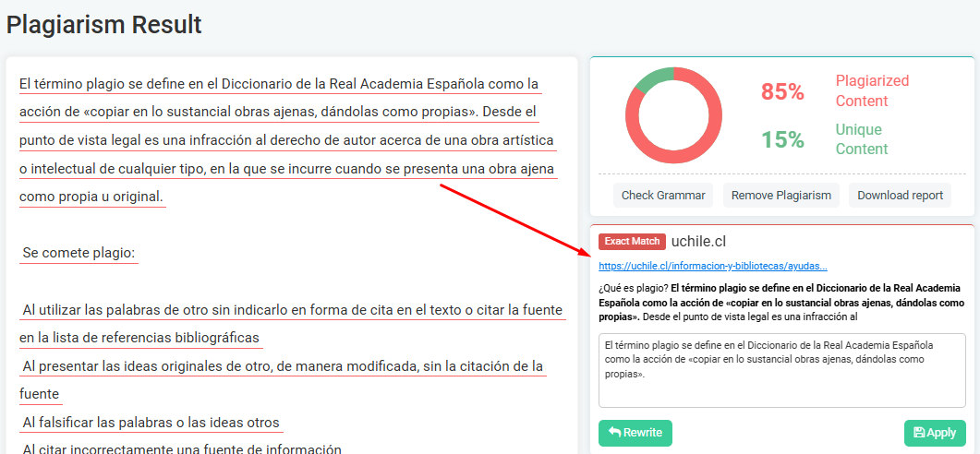The height and width of the screenshot is (454, 980).
Task: Click the uchile.cl source title
Action: tap(699, 242)
